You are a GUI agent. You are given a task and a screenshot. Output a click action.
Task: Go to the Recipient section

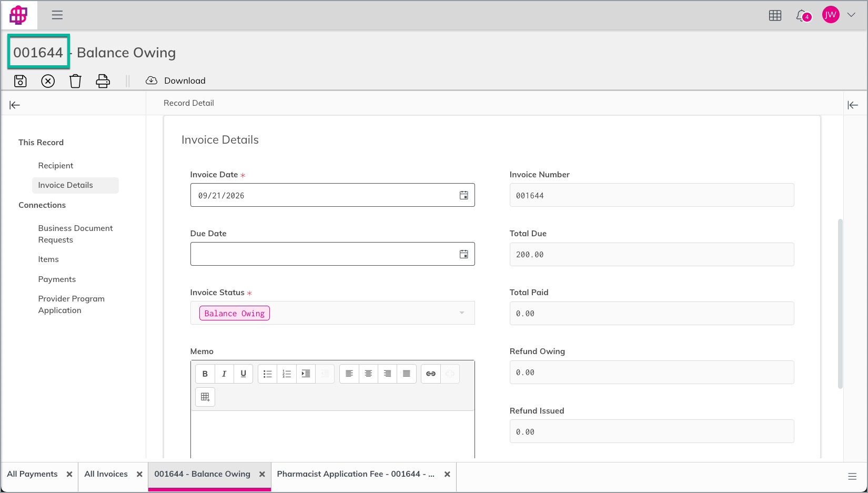[x=56, y=166]
